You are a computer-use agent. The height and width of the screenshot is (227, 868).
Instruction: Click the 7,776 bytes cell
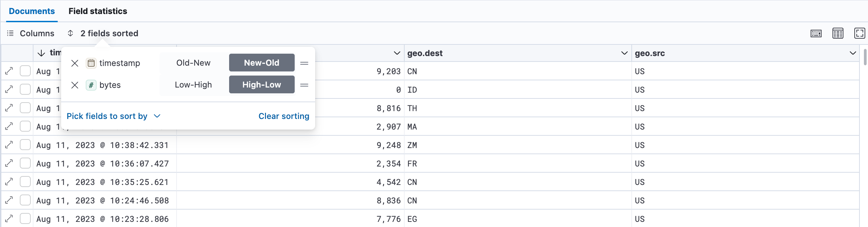290,219
